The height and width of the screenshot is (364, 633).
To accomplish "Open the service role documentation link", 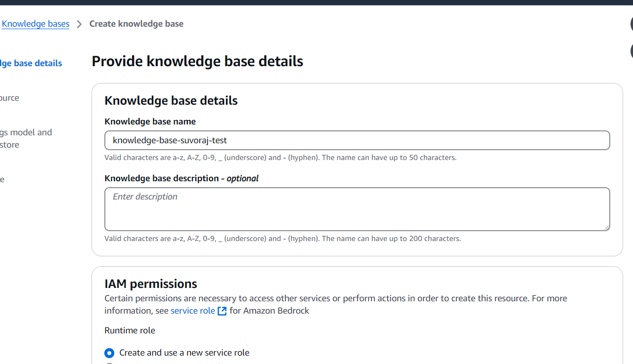I will [x=192, y=311].
